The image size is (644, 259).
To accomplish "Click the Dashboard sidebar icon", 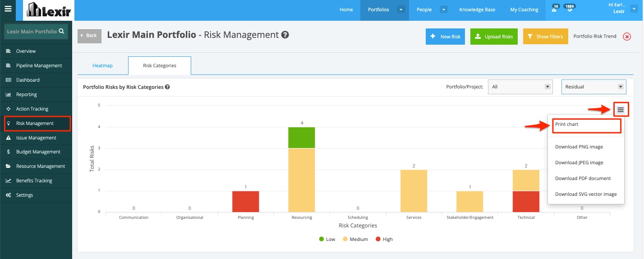I will (8, 80).
